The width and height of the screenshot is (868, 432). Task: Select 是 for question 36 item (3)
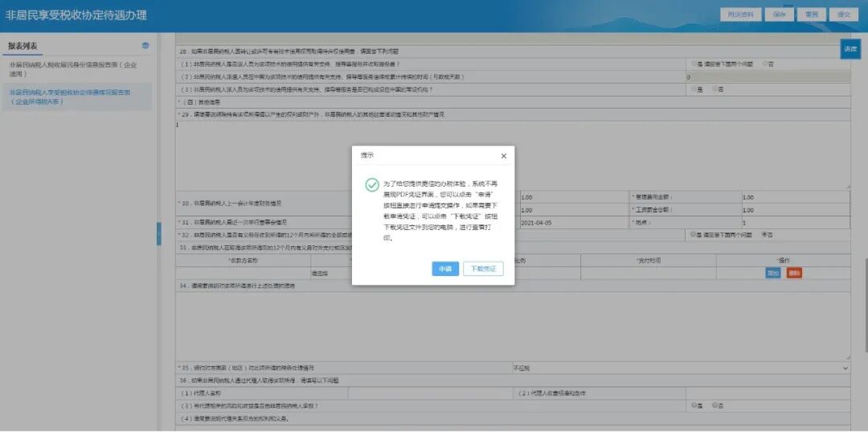pos(694,405)
